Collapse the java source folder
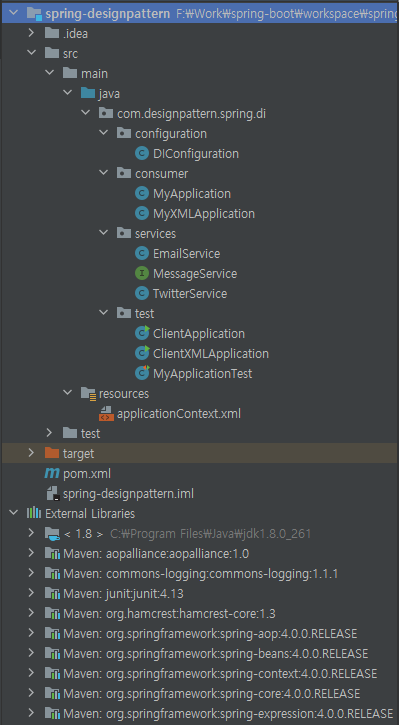Viewport: 399px width, 725px height. tap(67, 93)
